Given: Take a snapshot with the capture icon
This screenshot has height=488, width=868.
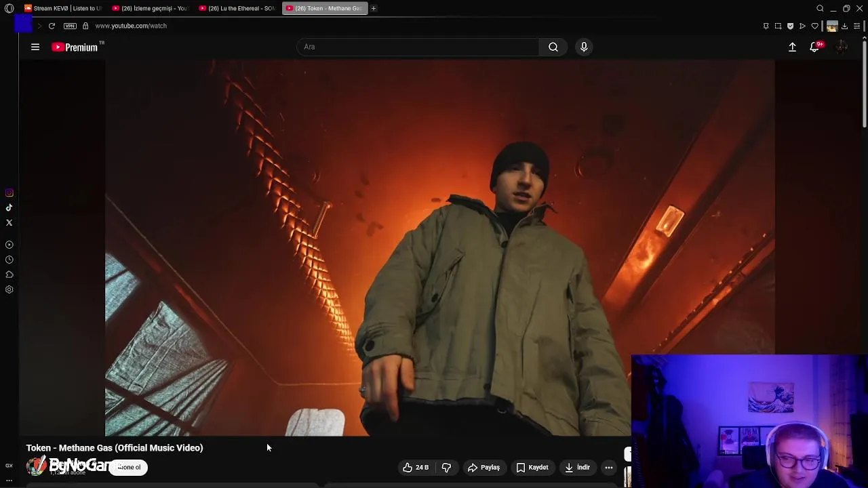Looking at the screenshot, I should pyautogui.click(x=778, y=26).
